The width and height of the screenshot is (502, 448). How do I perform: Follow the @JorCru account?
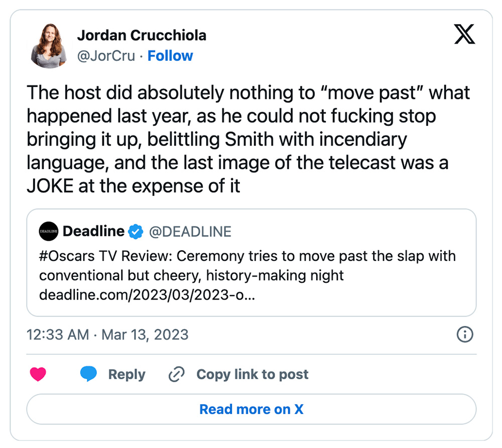[x=170, y=56]
